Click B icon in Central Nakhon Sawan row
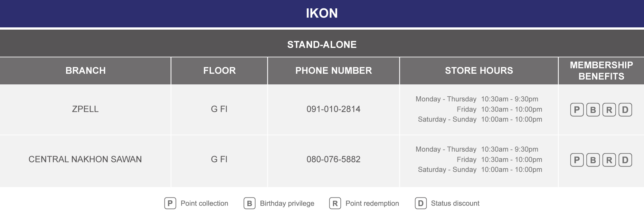 (x=593, y=160)
